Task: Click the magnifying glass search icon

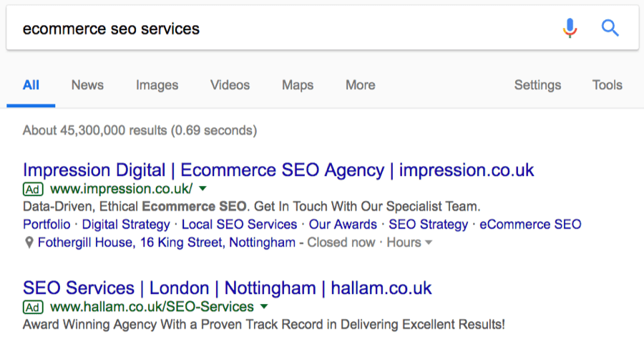Action: click(x=610, y=29)
